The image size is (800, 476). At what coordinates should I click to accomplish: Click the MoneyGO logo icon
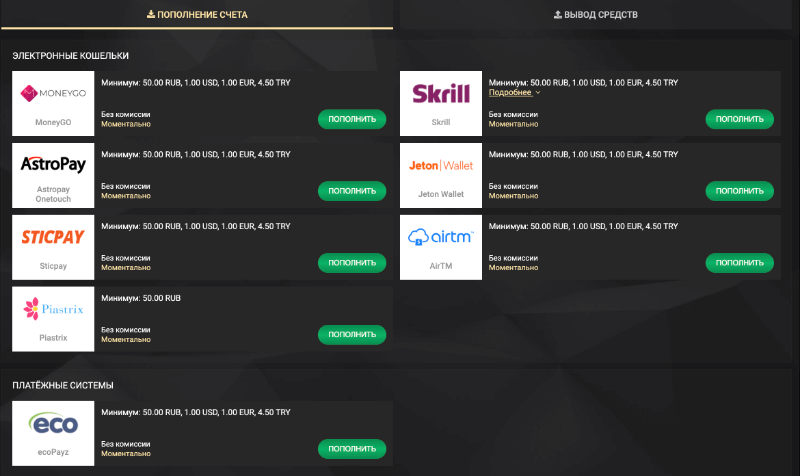(x=53, y=94)
